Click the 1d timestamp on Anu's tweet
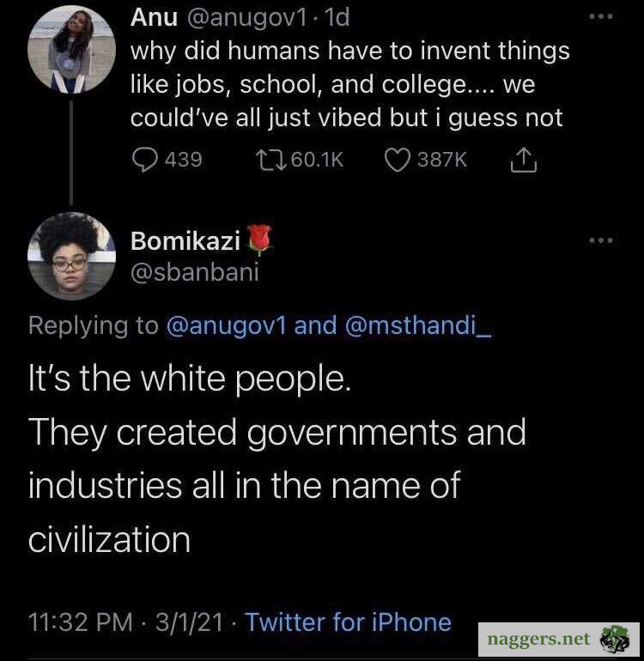The image size is (644, 661). 332,16
